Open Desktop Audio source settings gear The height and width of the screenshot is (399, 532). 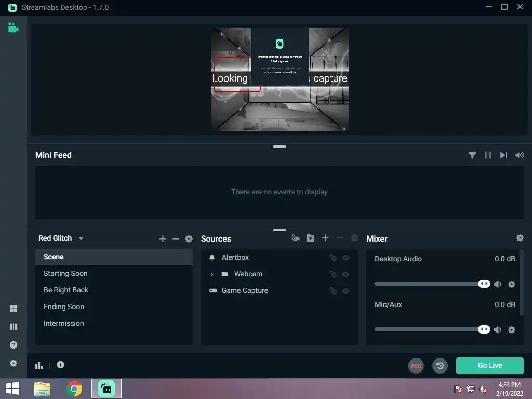pyautogui.click(x=512, y=284)
